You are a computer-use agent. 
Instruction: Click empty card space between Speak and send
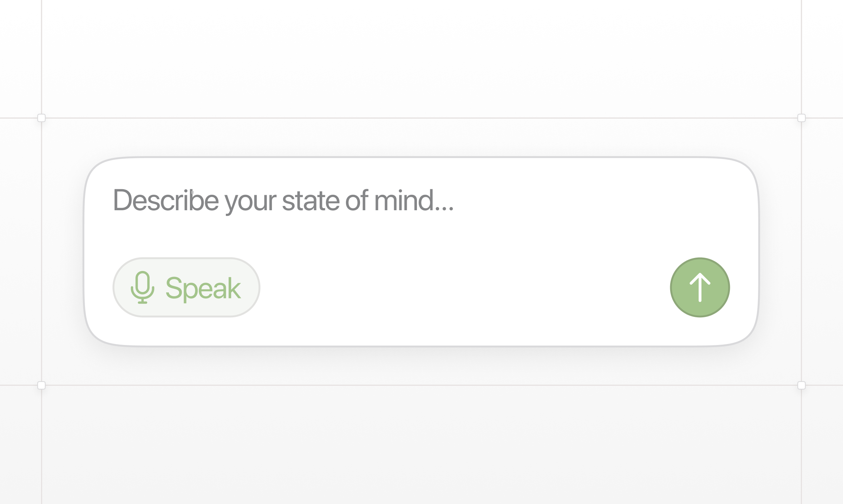click(457, 287)
